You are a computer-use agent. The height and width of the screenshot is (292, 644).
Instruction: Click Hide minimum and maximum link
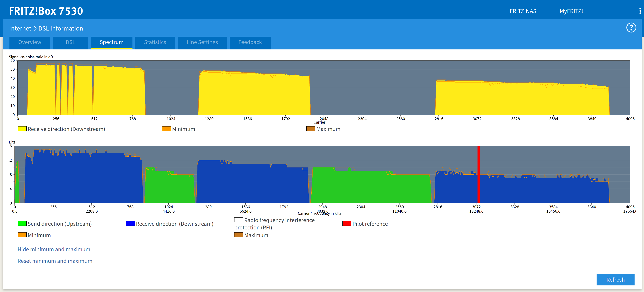point(54,249)
